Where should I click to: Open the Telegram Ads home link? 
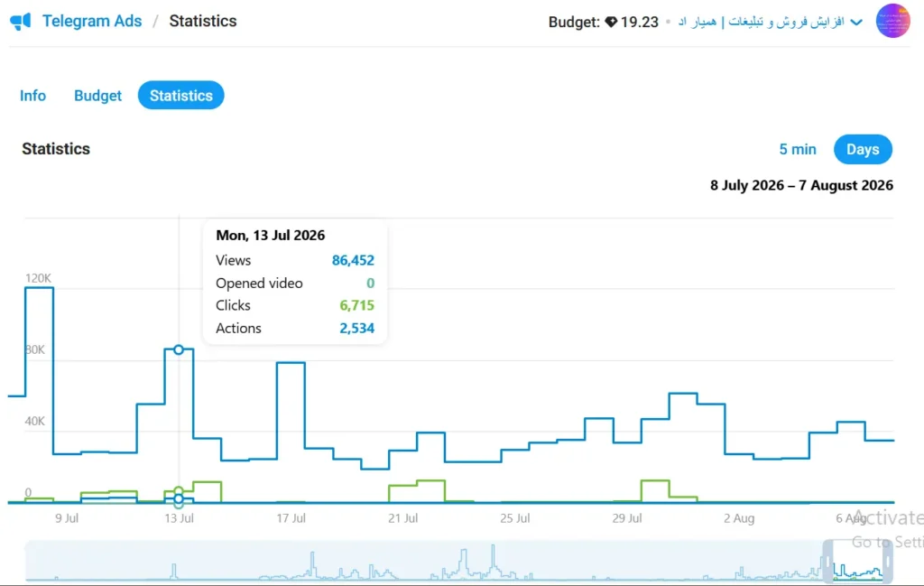(x=92, y=22)
